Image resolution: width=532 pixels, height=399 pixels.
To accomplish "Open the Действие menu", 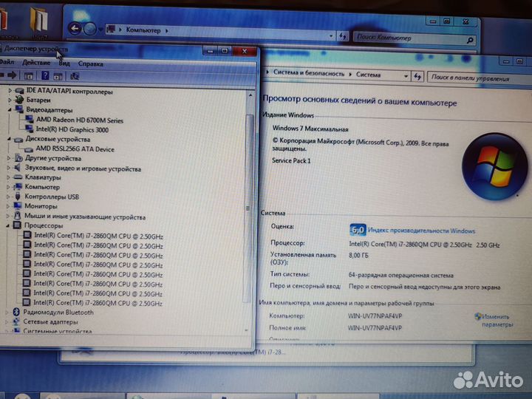I will 36,64.
